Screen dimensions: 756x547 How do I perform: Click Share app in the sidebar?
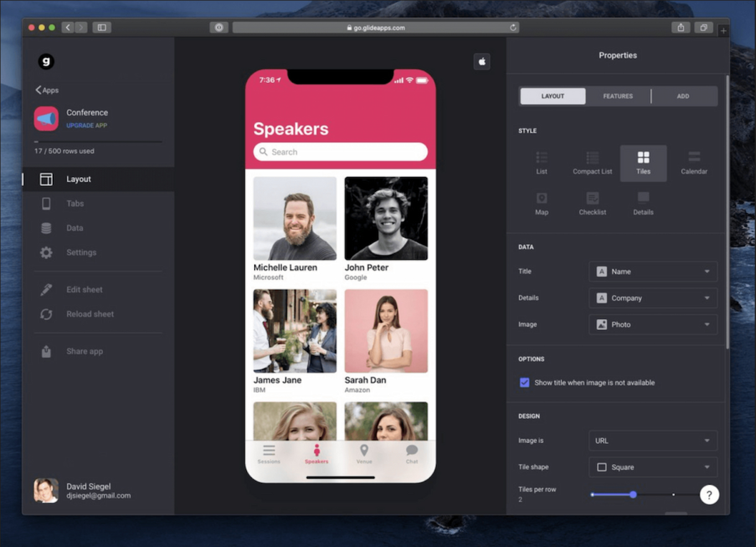pos(84,351)
